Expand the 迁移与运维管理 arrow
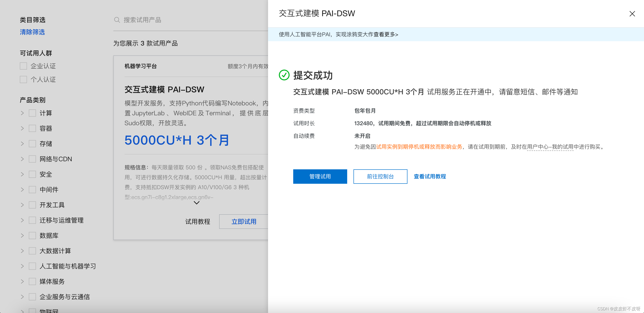644x313 pixels. 22,220
